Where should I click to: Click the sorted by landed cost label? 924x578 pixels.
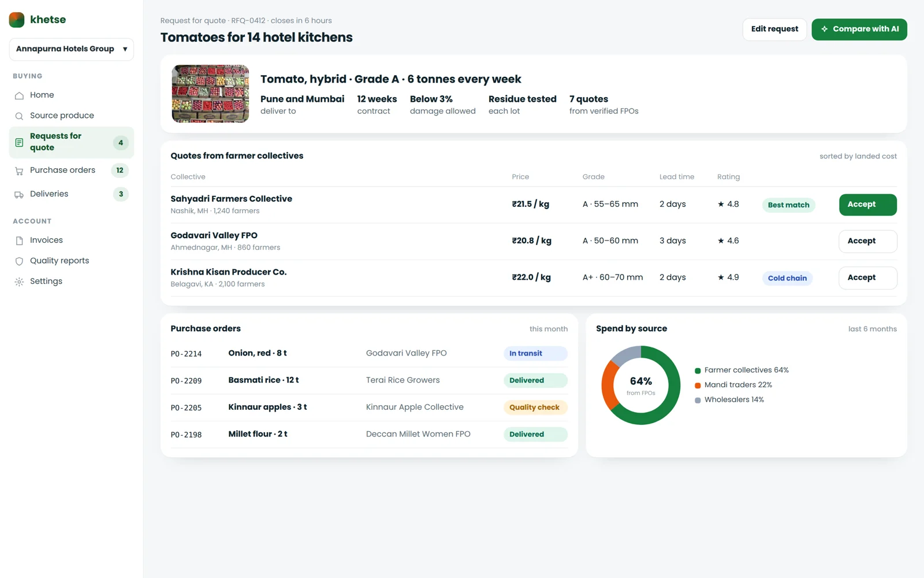click(858, 156)
